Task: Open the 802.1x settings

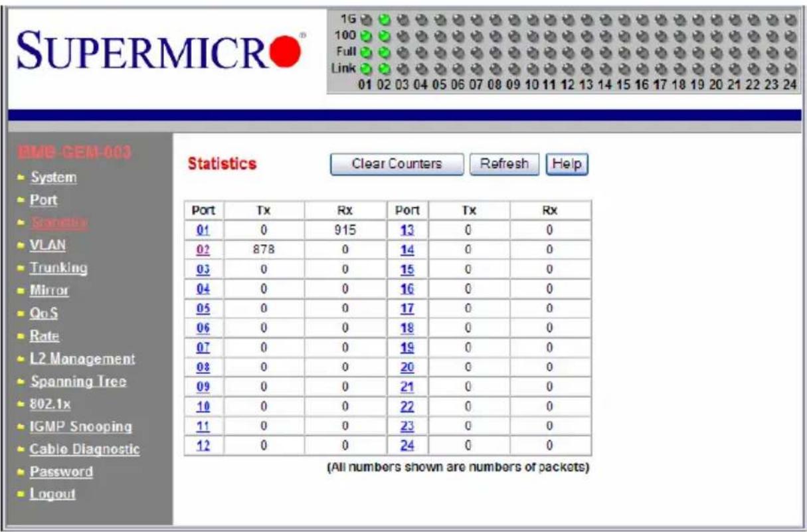Action: 50,404
